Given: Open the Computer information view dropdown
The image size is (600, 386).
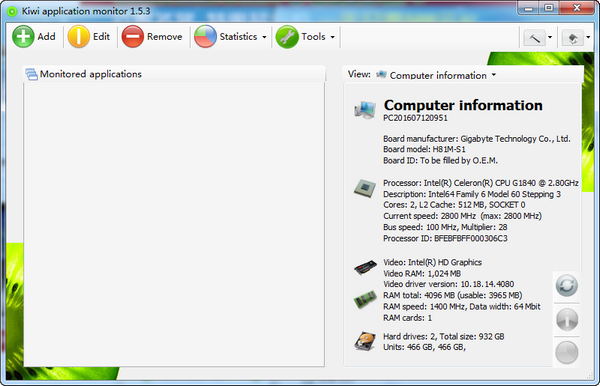Looking at the screenshot, I should (494, 75).
